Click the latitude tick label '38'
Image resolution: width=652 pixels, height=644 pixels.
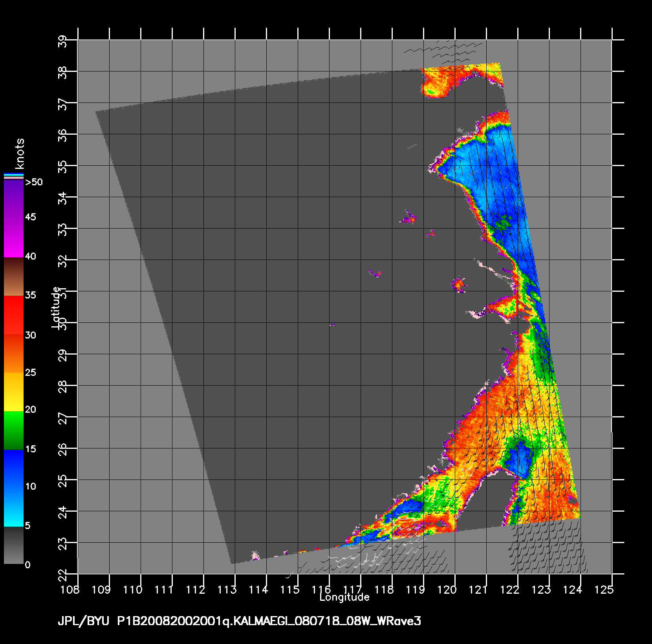tap(62, 73)
